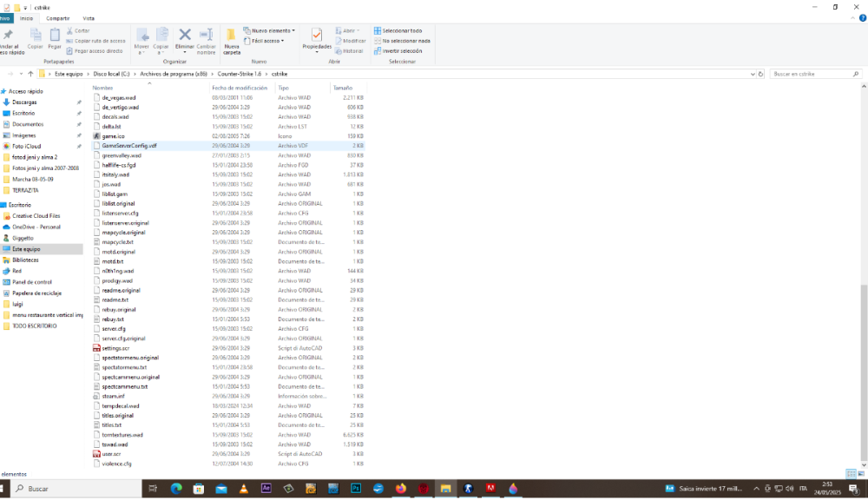The image size is (868, 500).
Task: Click the taskbar Buscar search box
Action: click(x=77, y=489)
